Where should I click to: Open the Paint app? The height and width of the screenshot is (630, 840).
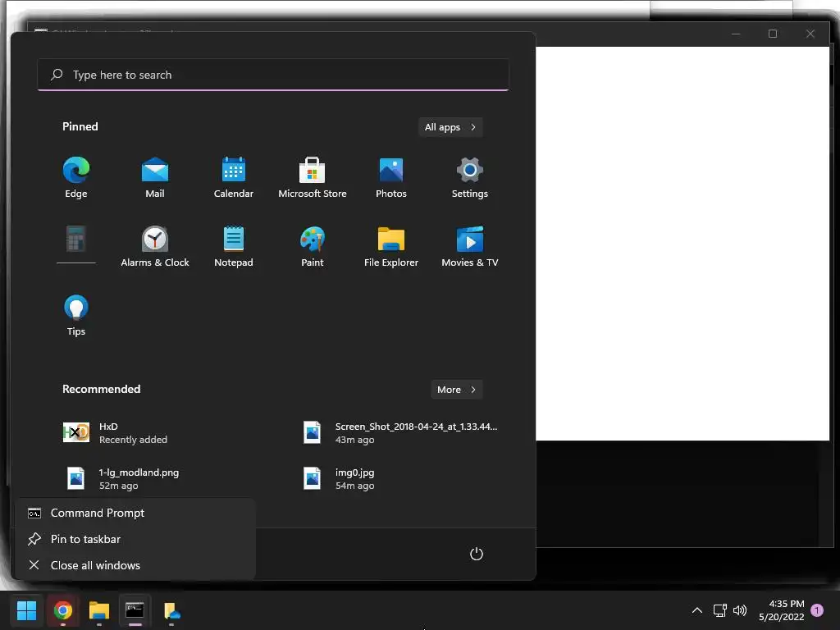coord(313,247)
